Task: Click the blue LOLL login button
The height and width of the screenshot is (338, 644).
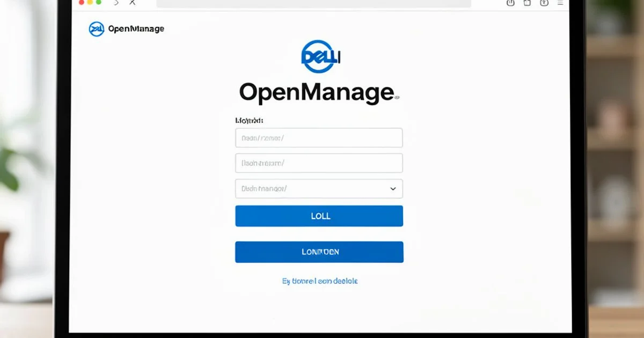Action: [x=319, y=216]
